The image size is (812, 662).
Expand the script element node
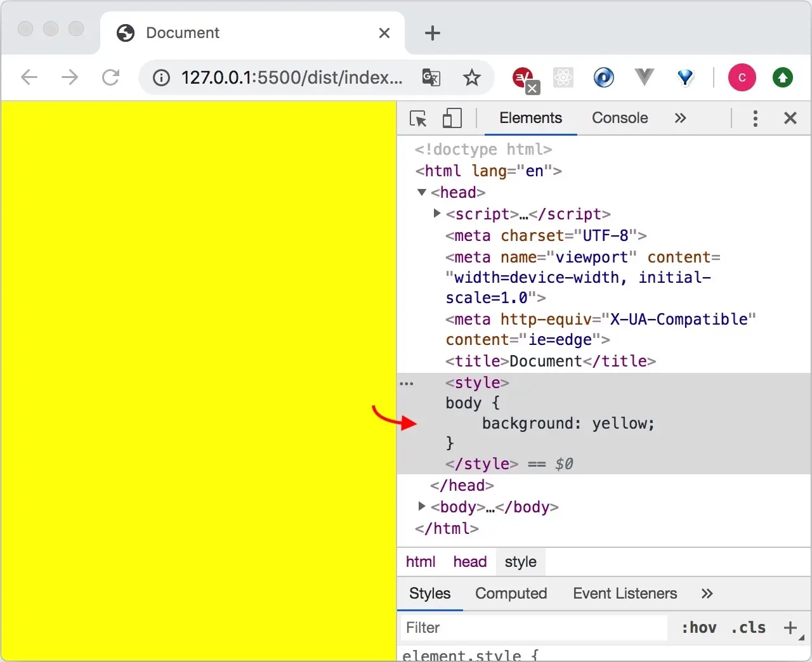pos(436,214)
